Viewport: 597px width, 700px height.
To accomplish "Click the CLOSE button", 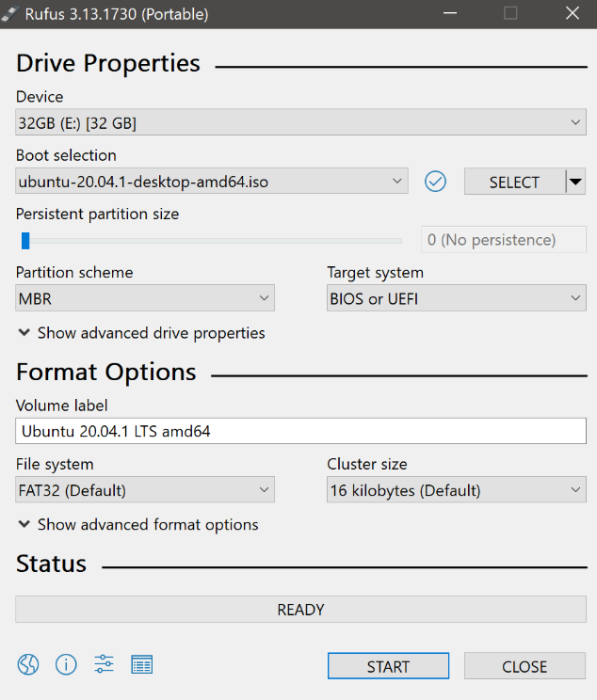I will click(x=524, y=666).
